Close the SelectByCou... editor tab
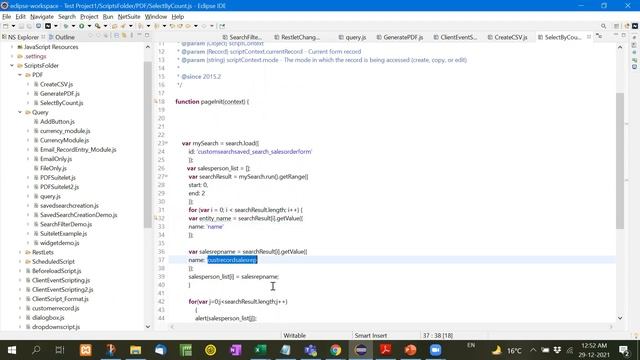Image resolution: width=640 pixels, height=360 pixels. coord(589,37)
